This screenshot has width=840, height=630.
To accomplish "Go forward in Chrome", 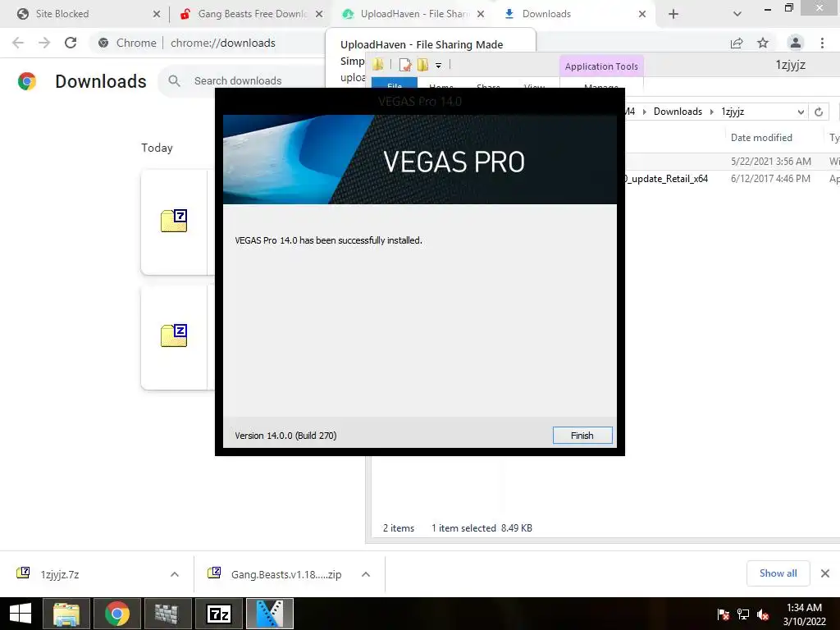I will (x=44, y=43).
